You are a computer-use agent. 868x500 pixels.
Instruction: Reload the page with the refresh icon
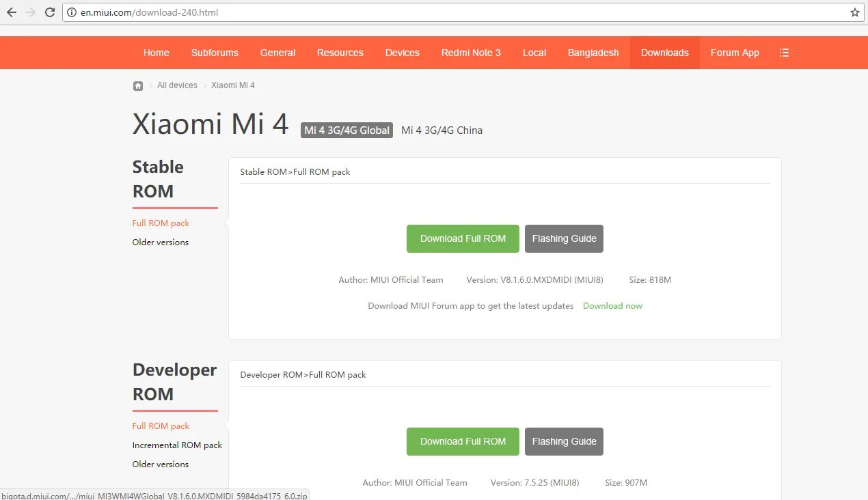click(50, 12)
